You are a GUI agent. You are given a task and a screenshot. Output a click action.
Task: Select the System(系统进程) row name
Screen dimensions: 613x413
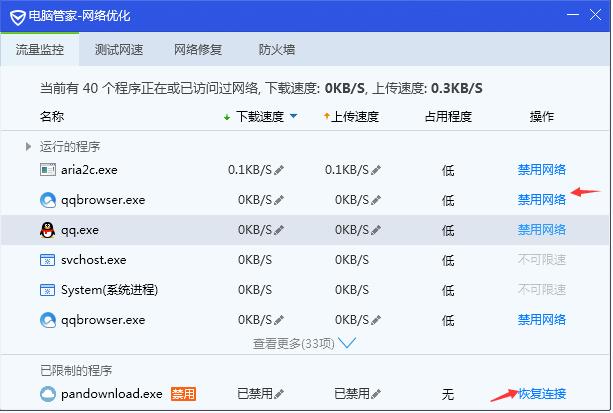coord(109,290)
